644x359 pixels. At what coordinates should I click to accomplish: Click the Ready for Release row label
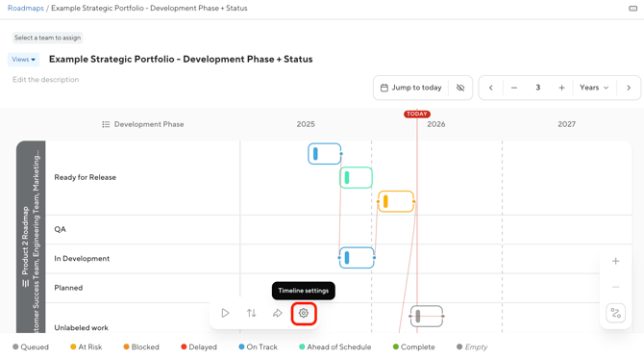point(85,178)
